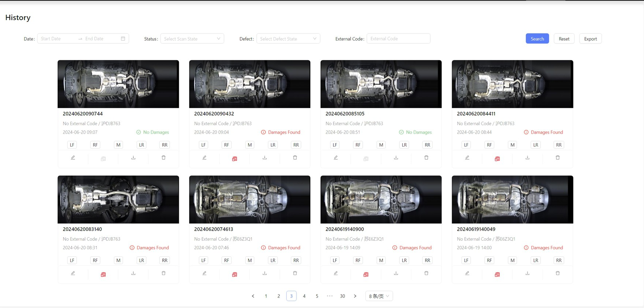The height and width of the screenshot is (308, 644).
Task: Toggle M tag on scan 20240620074613
Action: tap(250, 260)
